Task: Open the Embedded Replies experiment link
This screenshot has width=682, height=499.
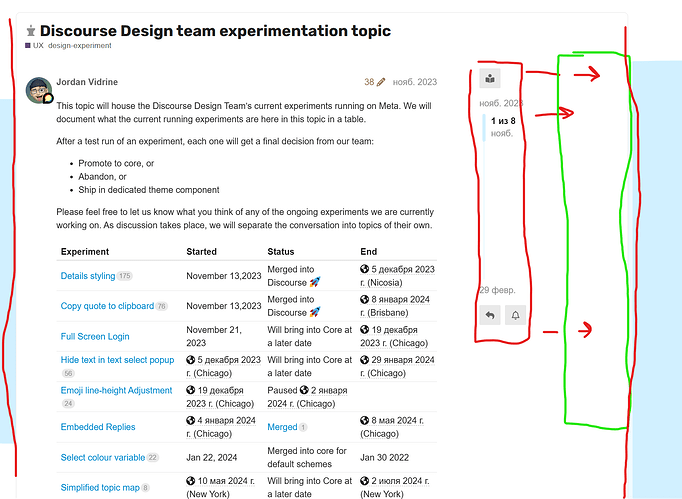Action: (x=98, y=427)
